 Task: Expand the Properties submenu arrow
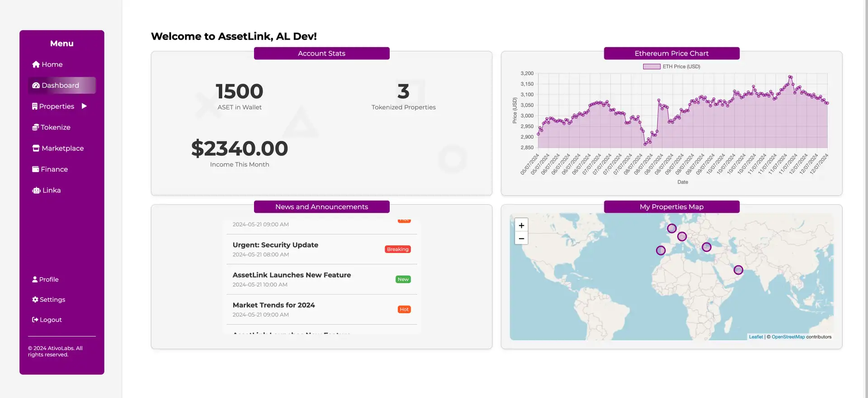coord(84,106)
